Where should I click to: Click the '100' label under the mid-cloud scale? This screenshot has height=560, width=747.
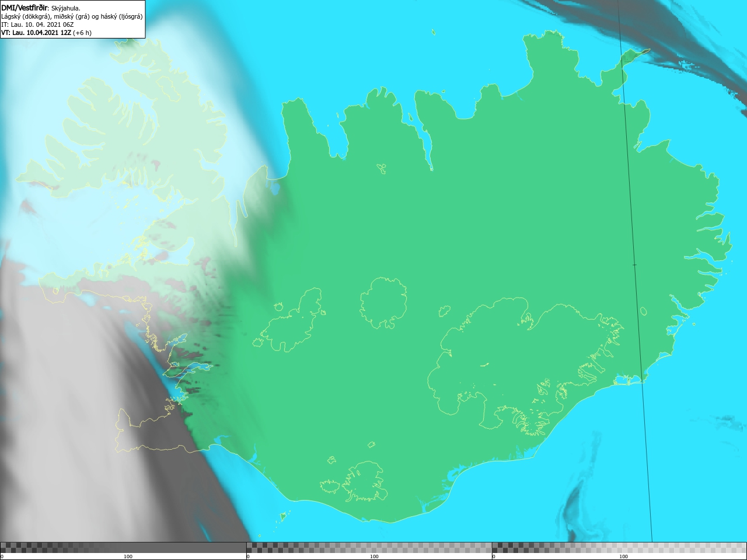point(374,556)
